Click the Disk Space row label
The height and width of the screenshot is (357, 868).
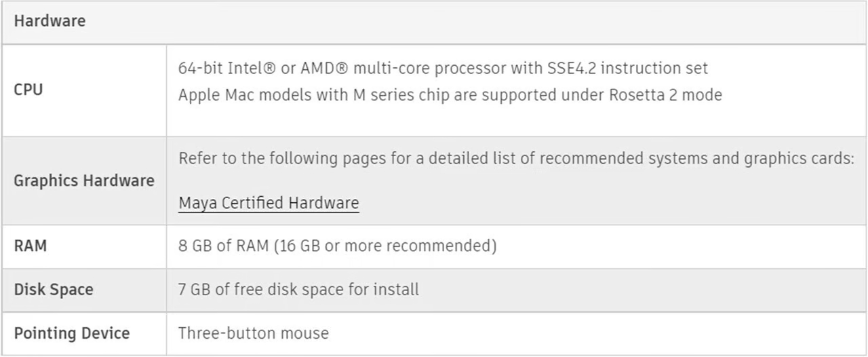point(54,290)
